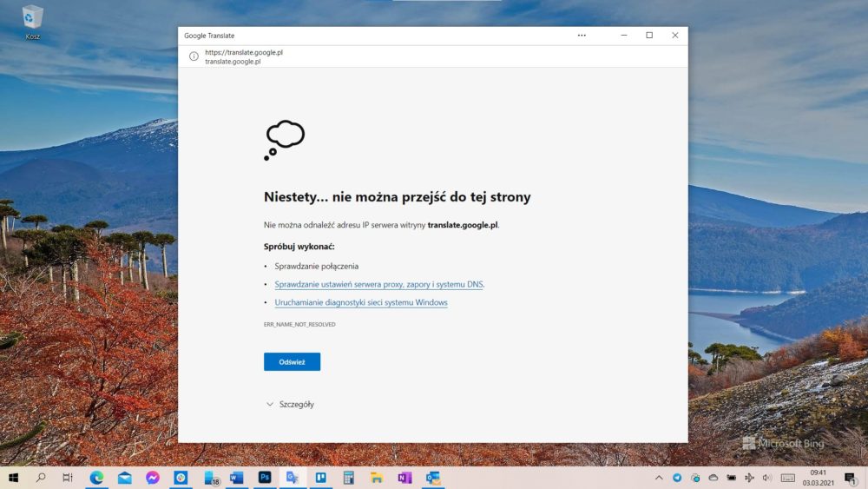
Task: Open Task View from taskbar
Action: tap(68, 478)
